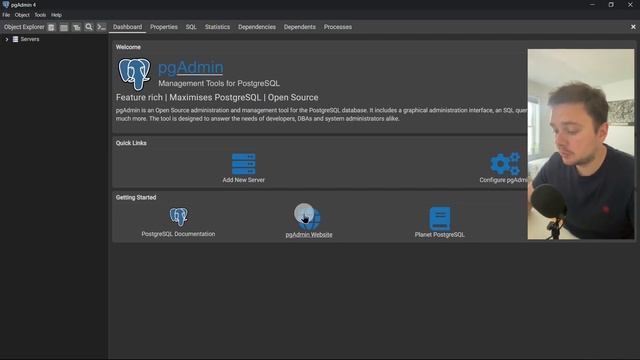This screenshot has width=640, height=360.
Task: Click the Planet PostgreSQL label
Action: coord(440,235)
